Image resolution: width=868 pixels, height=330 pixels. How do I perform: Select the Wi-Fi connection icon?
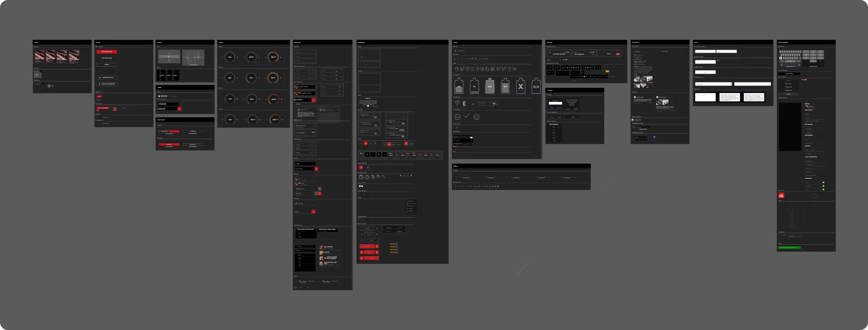(457, 103)
